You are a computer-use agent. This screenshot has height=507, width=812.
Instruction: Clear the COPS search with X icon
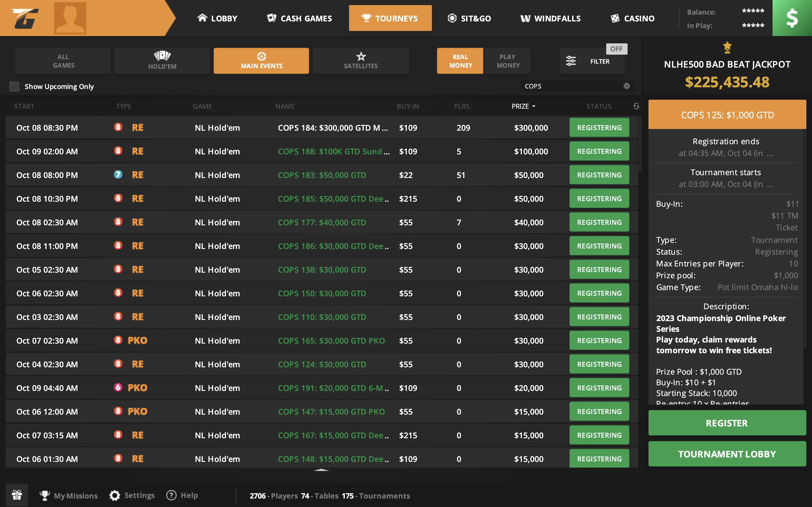(x=626, y=86)
